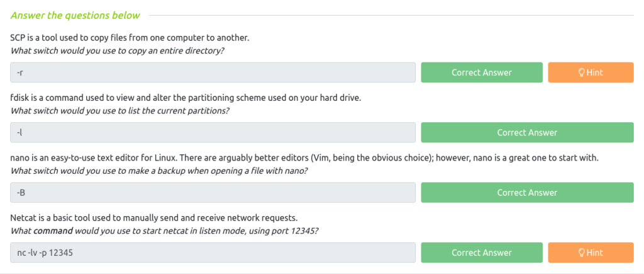Click the question about copying an entire directory

point(117,51)
